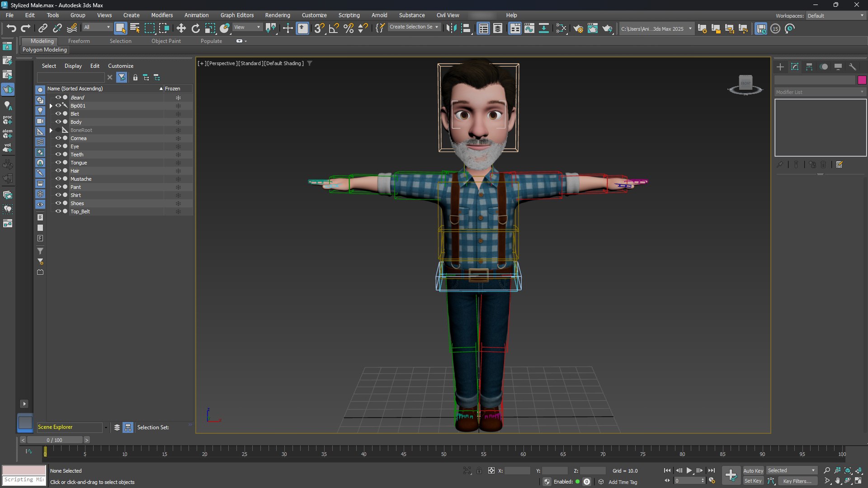Screen dimensions: 868x488
Task: Open the Workspaces Default dropdown
Action: click(836, 15)
